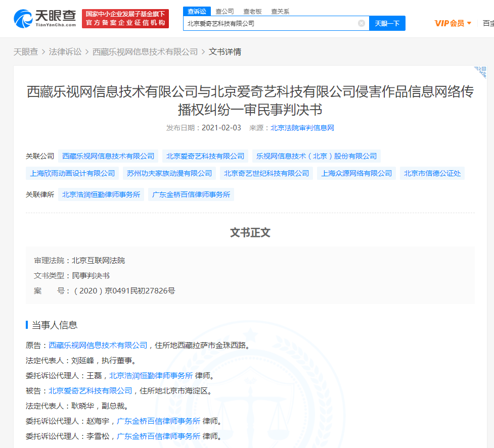Click the 关联律所 label
This screenshot has width=494, height=448.
[x=40, y=194]
